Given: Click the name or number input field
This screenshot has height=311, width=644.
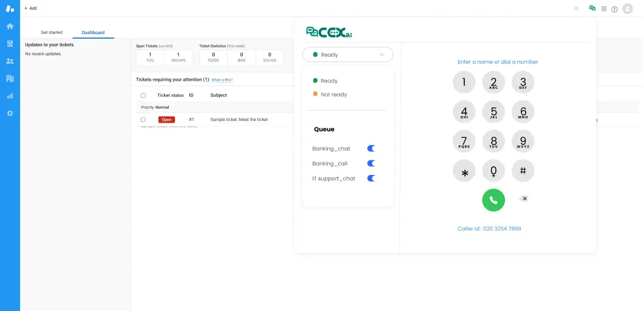Looking at the screenshot, I should tap(498, 62).
